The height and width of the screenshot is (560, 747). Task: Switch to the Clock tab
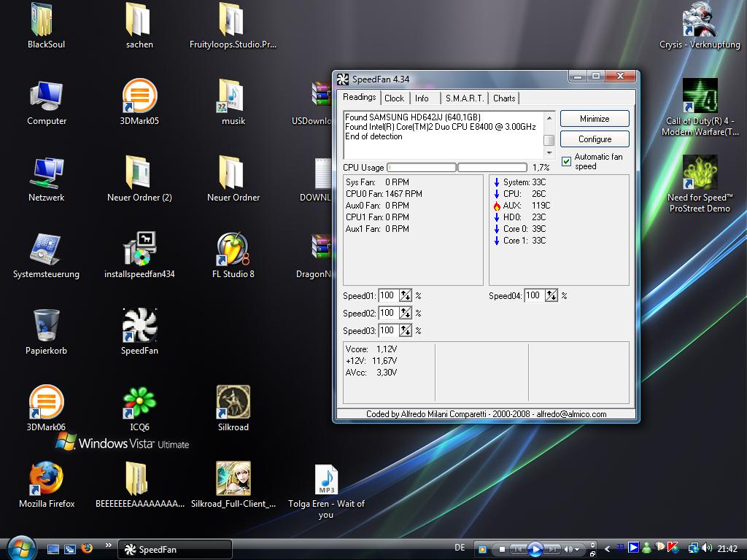395,98
